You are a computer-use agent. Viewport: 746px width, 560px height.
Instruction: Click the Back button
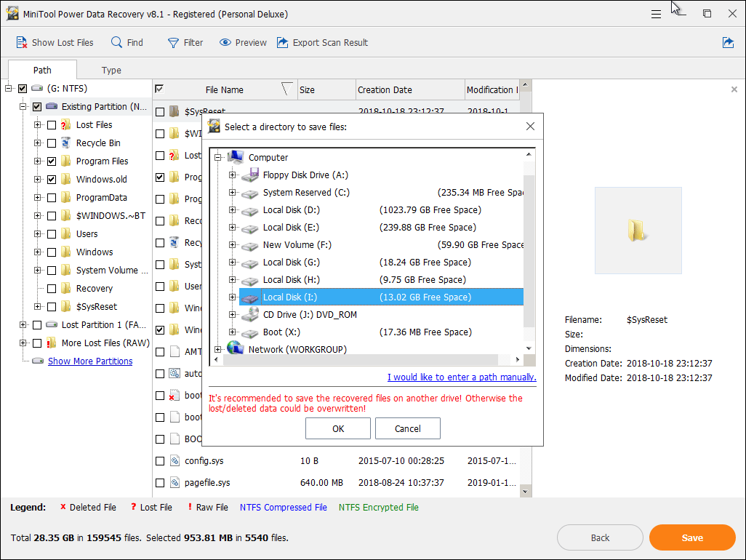click(600, 537)
